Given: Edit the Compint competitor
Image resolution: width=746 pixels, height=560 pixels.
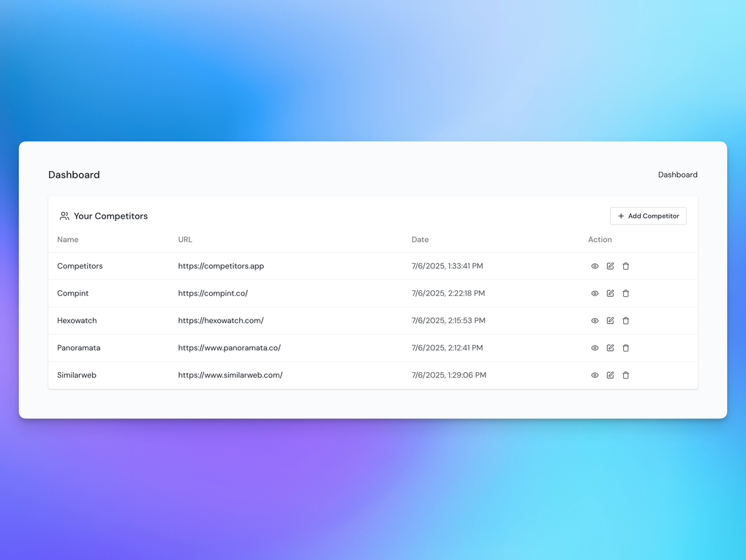Looking at the screenshot, I should coord(611,293).
